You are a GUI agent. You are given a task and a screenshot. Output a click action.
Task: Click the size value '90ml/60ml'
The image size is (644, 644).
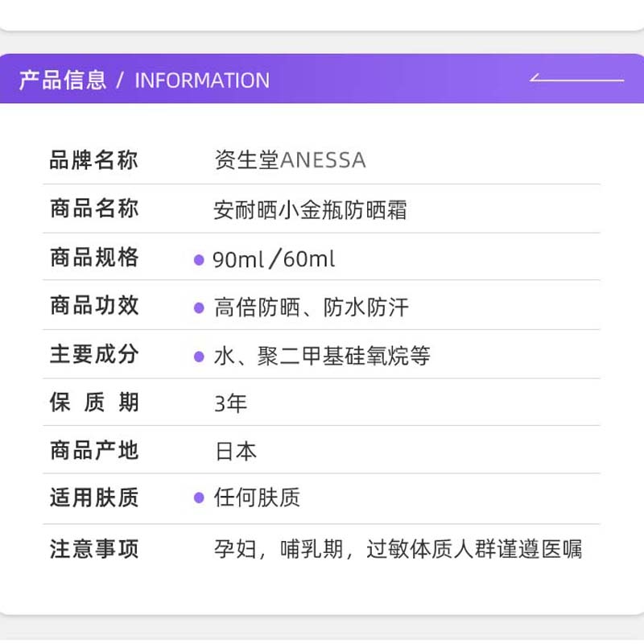tap(274, 258)
